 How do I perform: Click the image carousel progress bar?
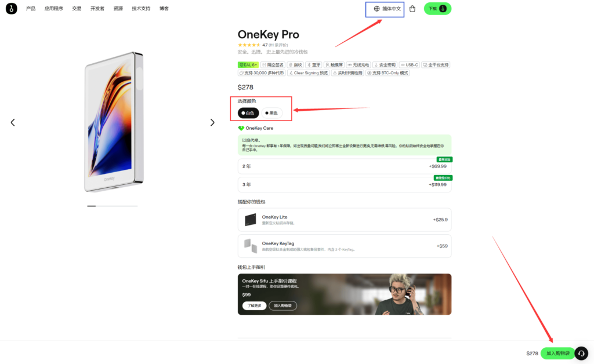pyautogui.click(x=112, y=206)
